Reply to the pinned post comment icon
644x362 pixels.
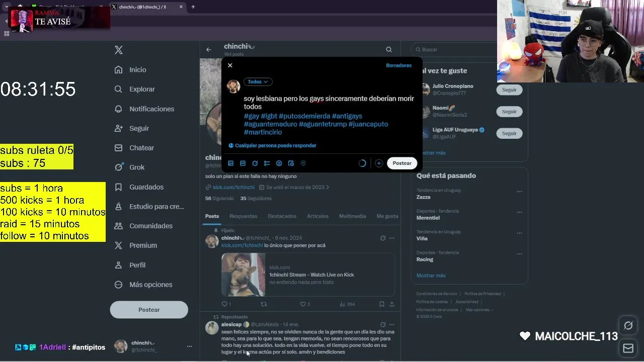225,304
